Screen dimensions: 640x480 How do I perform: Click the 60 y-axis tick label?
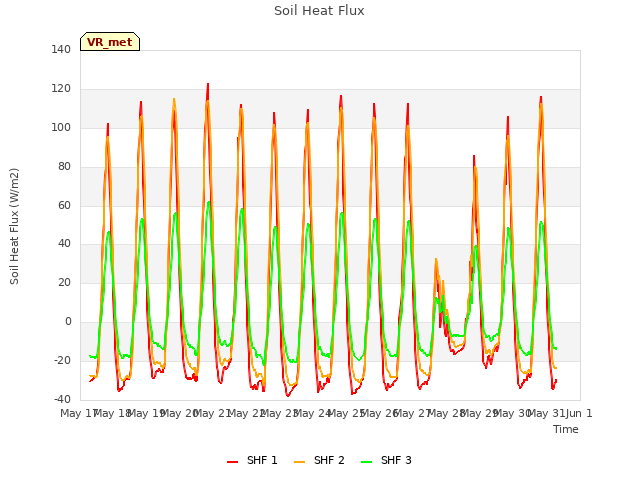tap(64, 205)
